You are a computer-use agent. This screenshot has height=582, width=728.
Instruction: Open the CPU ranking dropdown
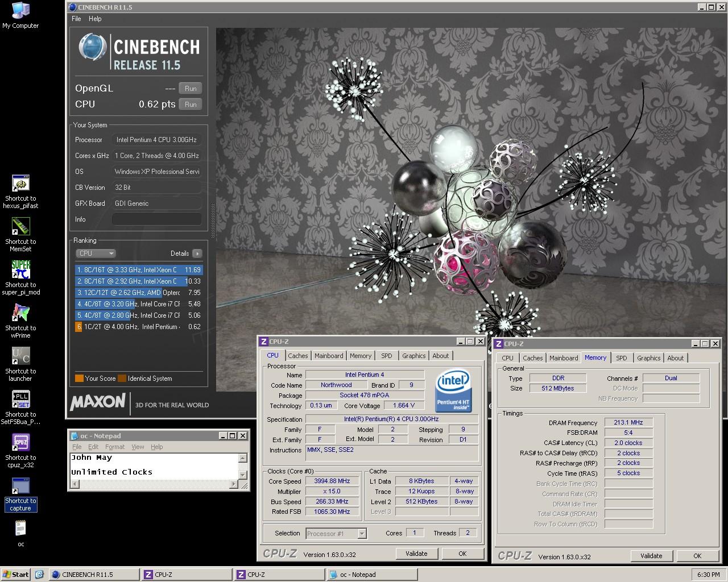pos(96,253)
